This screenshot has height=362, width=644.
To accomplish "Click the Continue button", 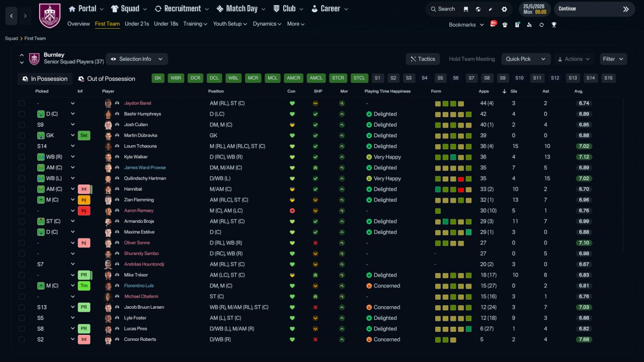I will click(594, 9).
